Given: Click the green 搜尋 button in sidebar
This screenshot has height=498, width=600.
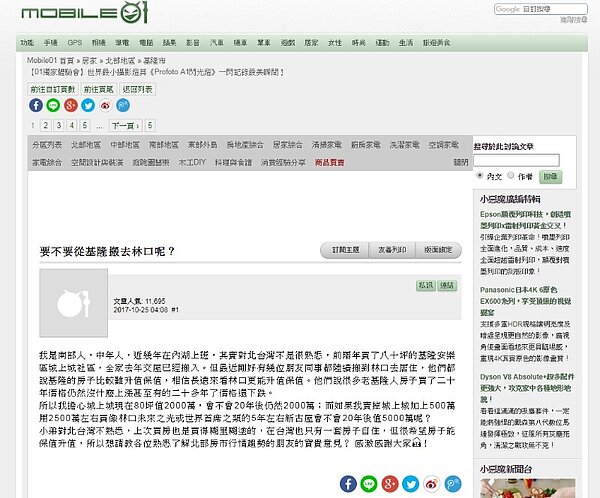Looking at the screenshot, I should [x=551, y=176].
